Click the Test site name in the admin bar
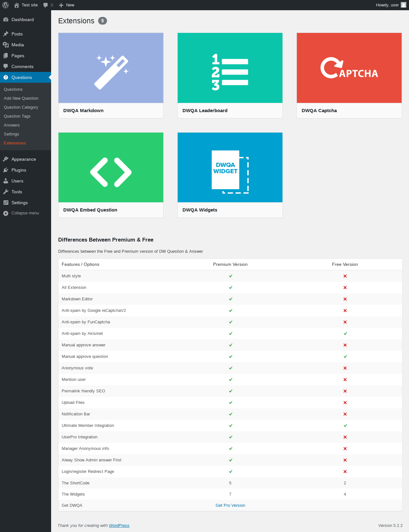This screenshot has height=532, width=409. pyautogui.click(x=30, y=5)
